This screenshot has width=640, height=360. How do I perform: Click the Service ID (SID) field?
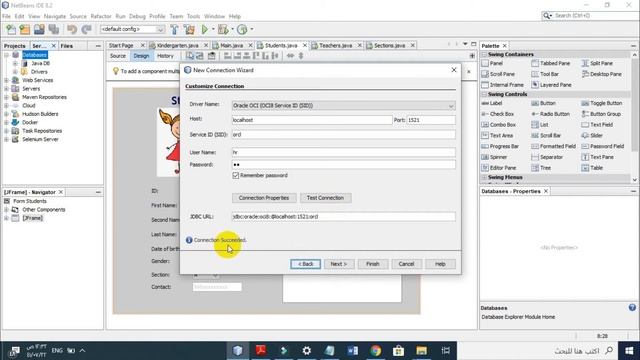343,135
